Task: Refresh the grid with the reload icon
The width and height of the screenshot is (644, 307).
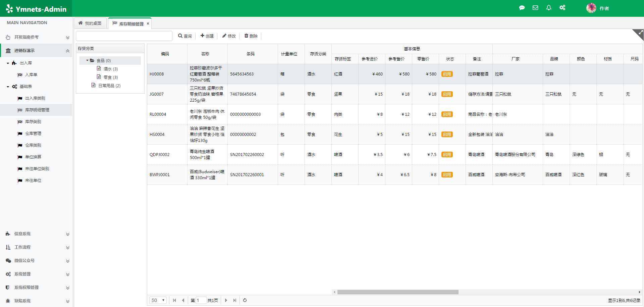Action: click(x=245, y=300)
